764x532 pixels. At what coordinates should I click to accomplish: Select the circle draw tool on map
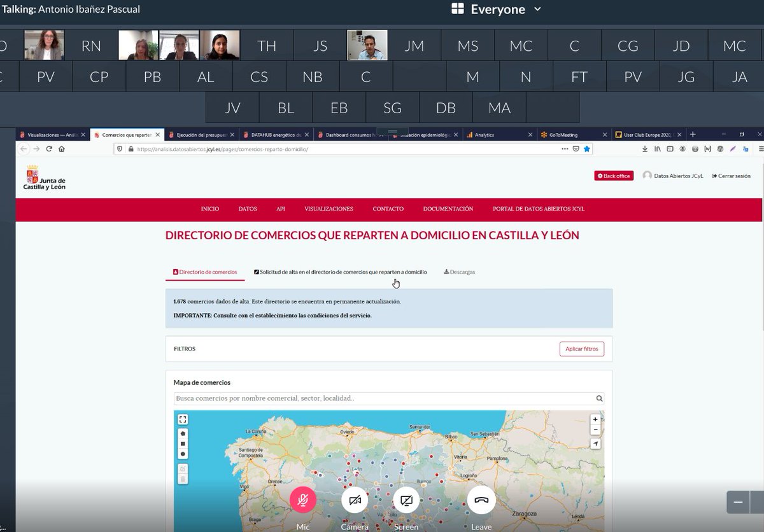[183, 454]
